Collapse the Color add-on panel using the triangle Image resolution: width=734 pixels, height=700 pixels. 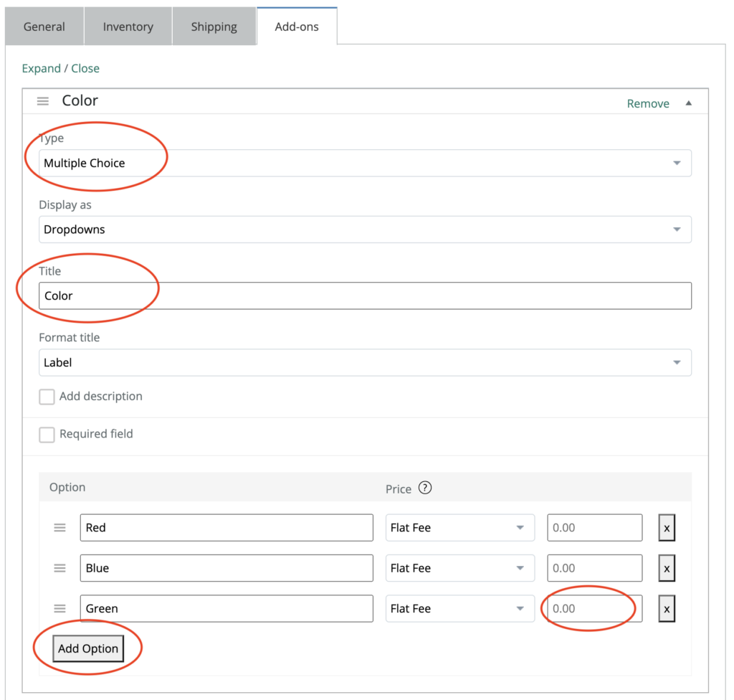click(x=689, y=103)
